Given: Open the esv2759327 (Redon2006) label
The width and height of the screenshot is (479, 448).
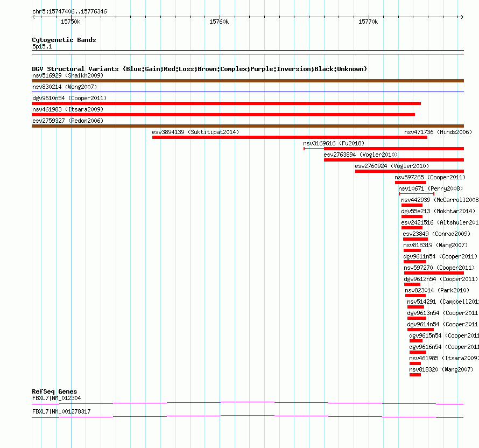Looking at the screenshot, I should point(68,121).
